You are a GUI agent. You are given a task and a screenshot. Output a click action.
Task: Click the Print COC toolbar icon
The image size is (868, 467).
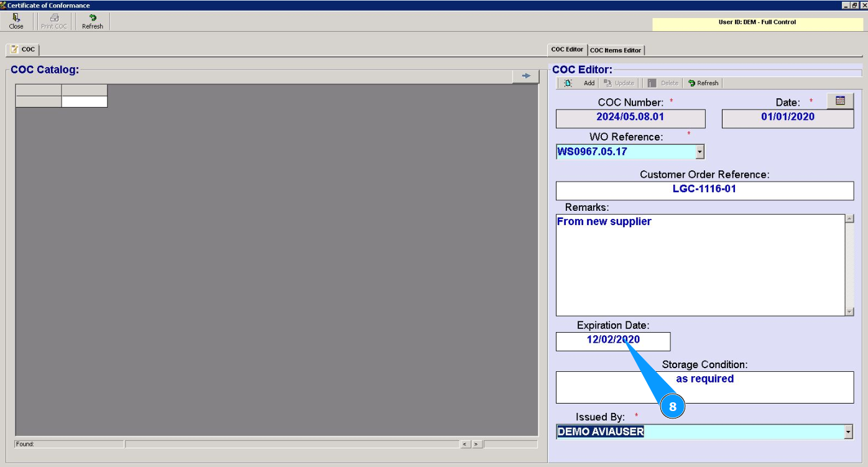click(54, 22)
